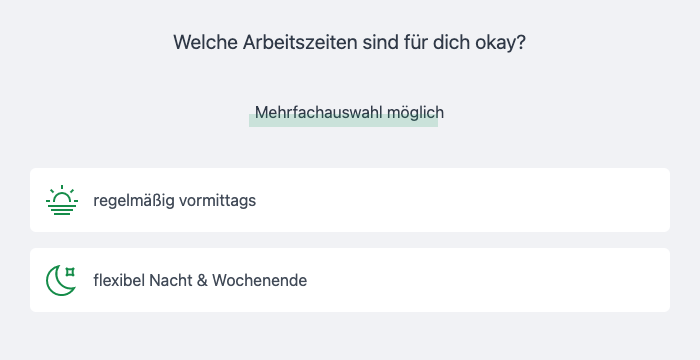This screenshot has height=360, width=700.
Task: Tap the green moon with star symbol
Action: [61, 280]
